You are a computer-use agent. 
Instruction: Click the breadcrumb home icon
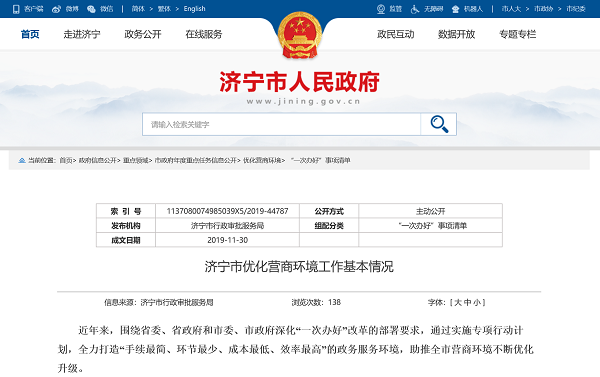(22, 160)
